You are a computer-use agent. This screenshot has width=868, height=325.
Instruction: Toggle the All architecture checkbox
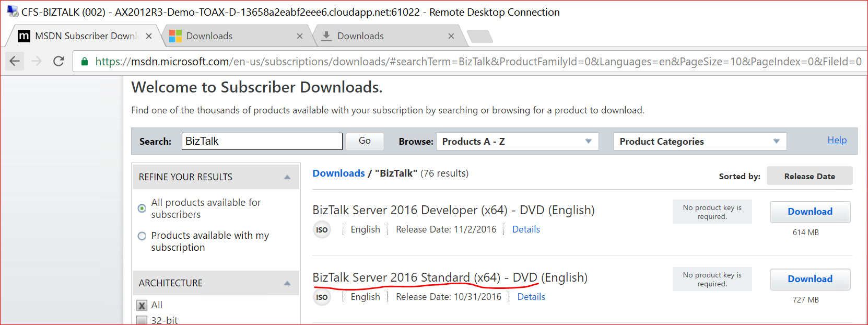142,306
